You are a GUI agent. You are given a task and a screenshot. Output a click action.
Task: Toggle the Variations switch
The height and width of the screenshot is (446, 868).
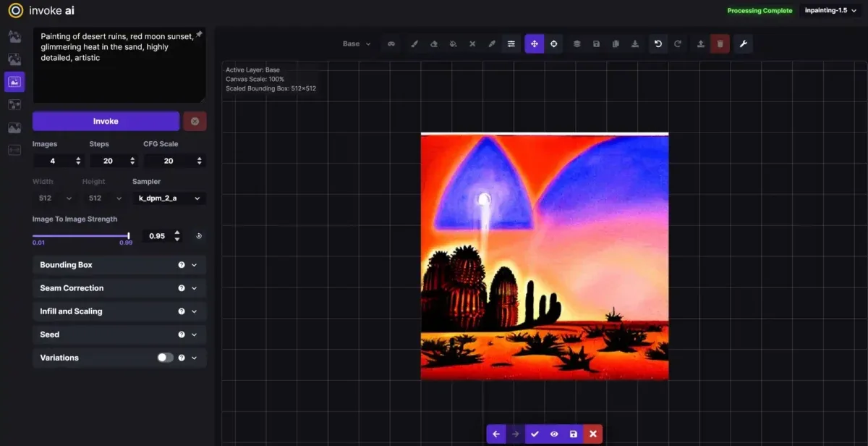165,358
